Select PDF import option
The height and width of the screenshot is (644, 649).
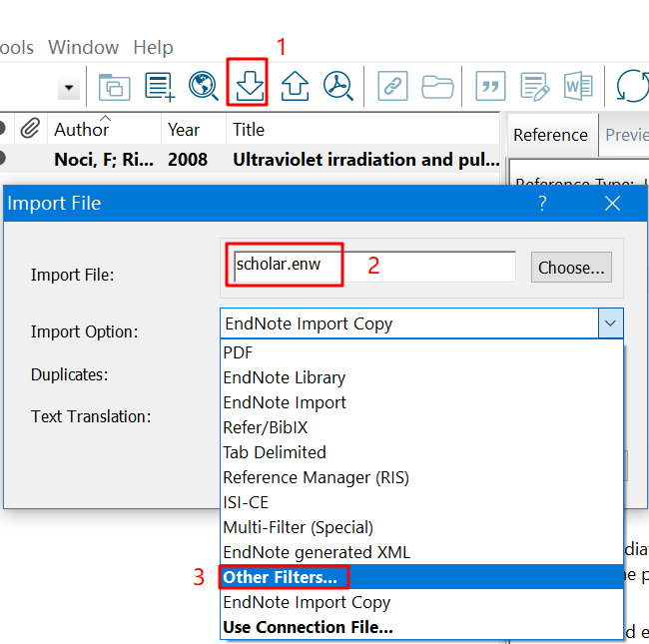click(x=421, y=352)
